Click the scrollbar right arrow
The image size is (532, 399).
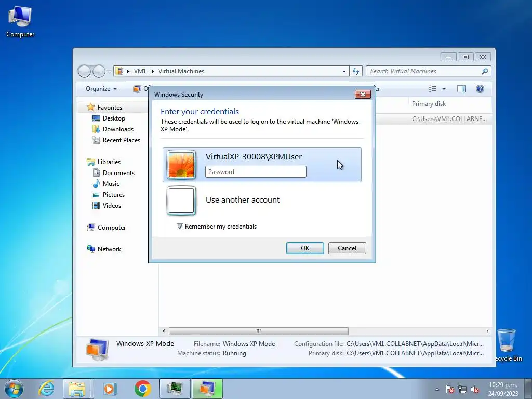[487, 331]
